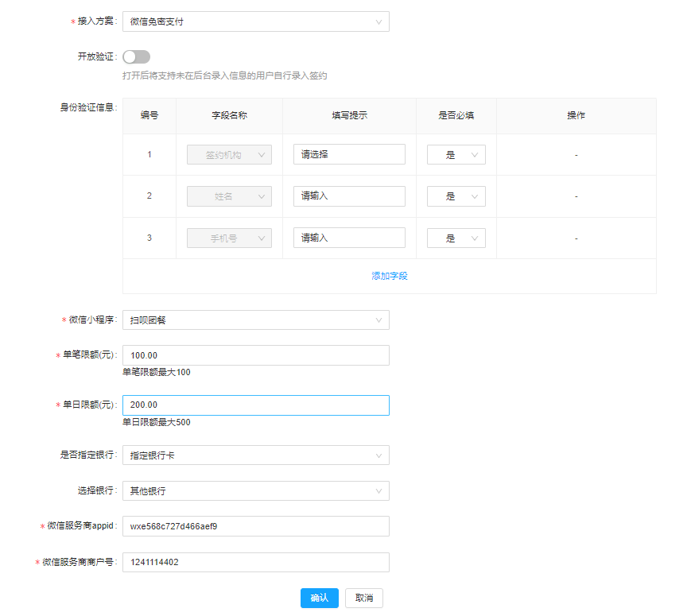The width and height of the screenshot is (691, 616).
Task: Open the 是否指定银行 dropdown showing 指定银行卡
Action: click(x=255, y=455)
